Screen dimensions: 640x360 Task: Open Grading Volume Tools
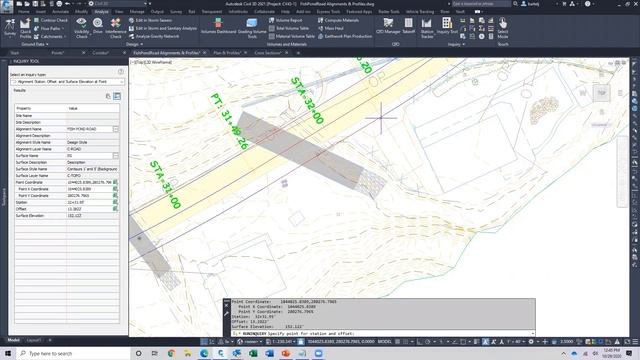pos(252,28)
